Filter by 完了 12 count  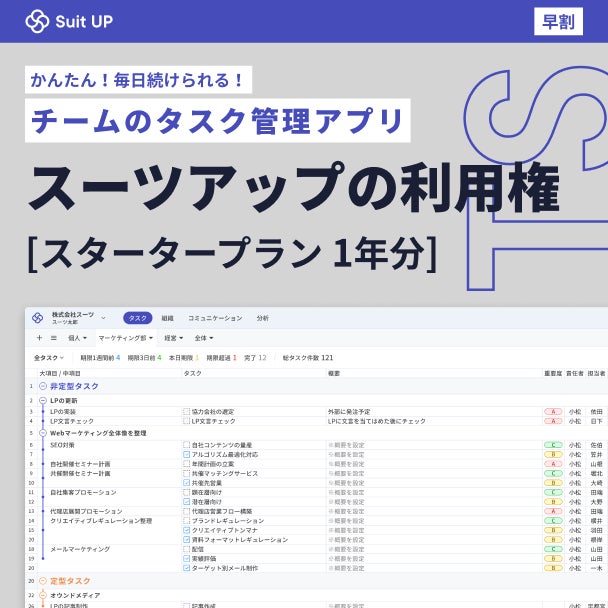point(255,358)
